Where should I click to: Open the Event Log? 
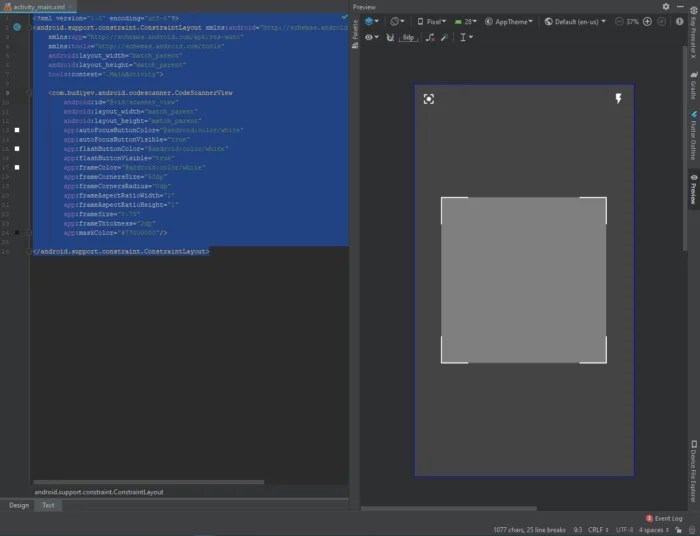click(664, 519)
